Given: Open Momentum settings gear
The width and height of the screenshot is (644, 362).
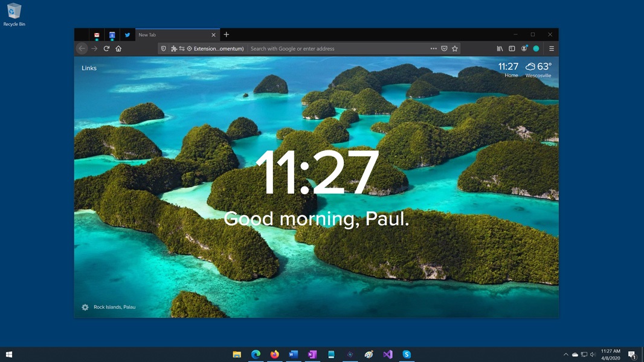Looking at the screenshot, I should (85, 307).
